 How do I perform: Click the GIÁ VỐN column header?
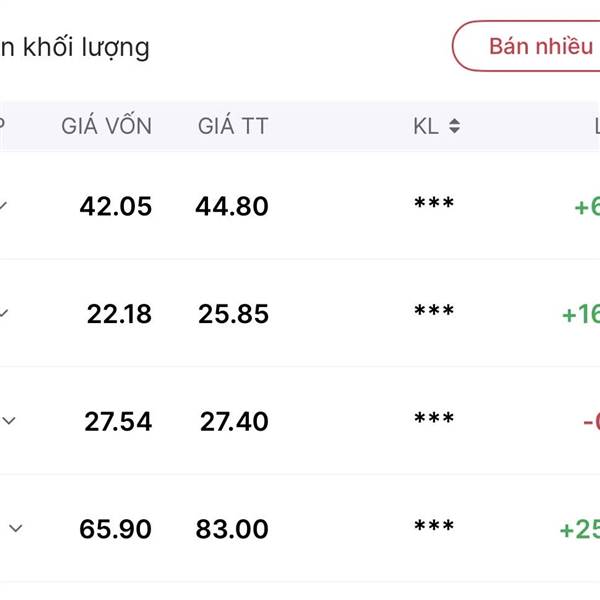coord(107,127)
